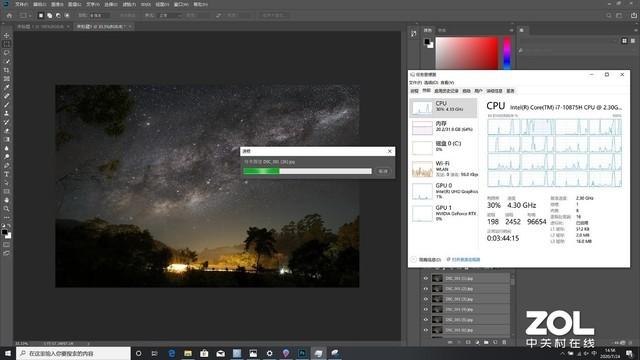
Task: Open the style dropdown in options bar
Action: [x=169, y=16]
